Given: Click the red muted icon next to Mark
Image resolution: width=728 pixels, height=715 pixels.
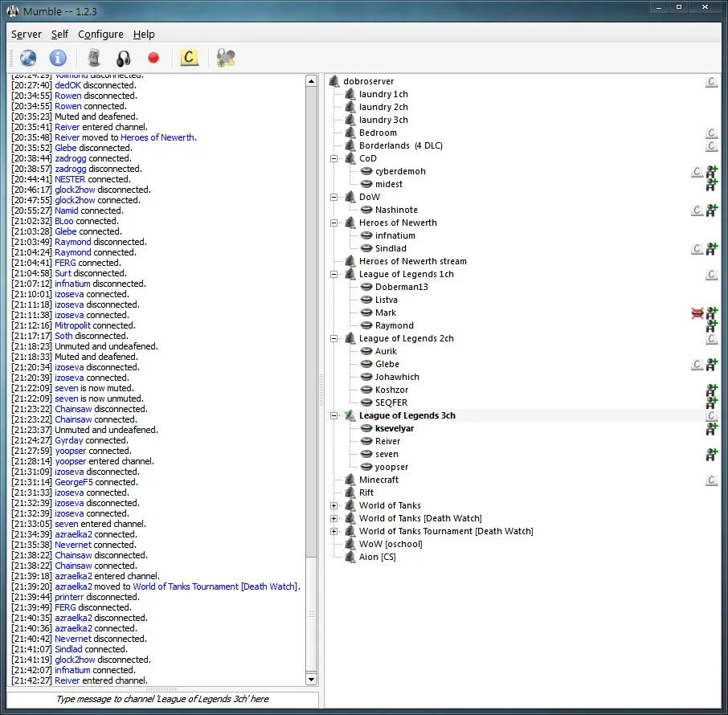Looking at the screenshot, I should (x=697, y=313).
